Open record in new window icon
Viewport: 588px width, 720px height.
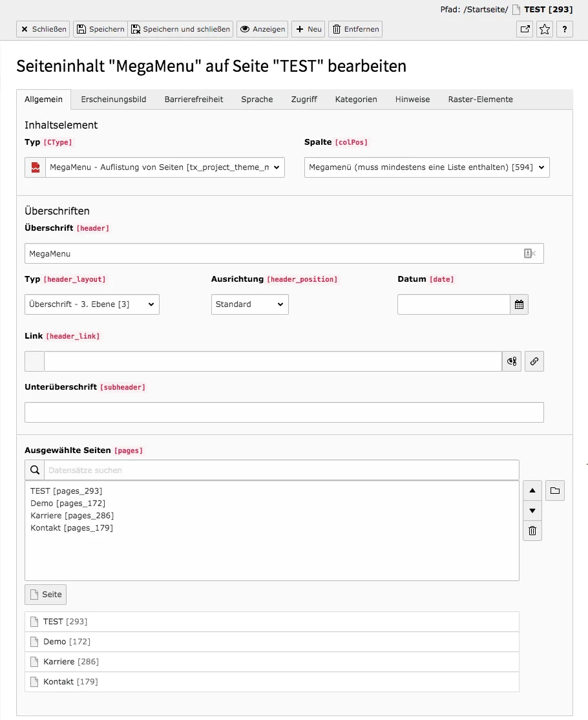pyautogui.click(x=524, y=29)
